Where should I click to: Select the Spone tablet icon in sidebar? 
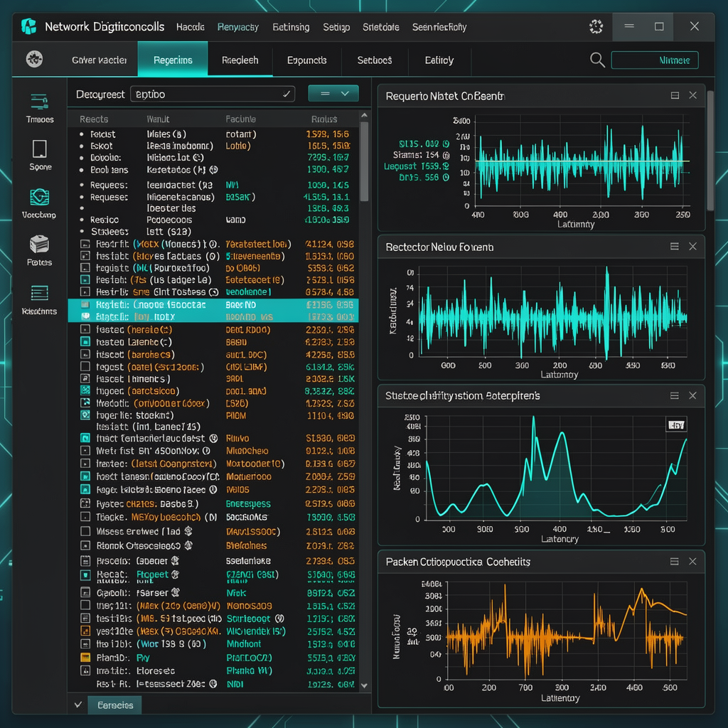click(x=40, y=155)
